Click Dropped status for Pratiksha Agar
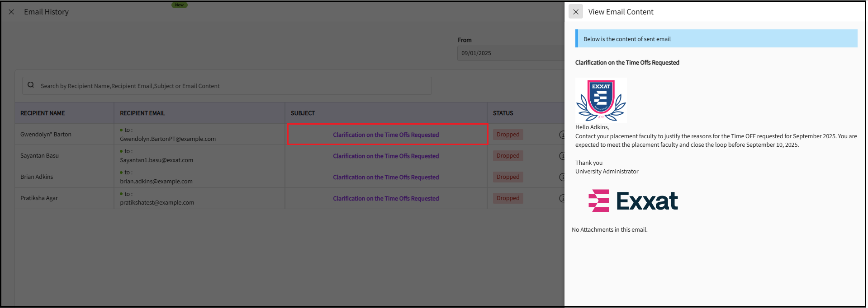 tap(508, 198)
